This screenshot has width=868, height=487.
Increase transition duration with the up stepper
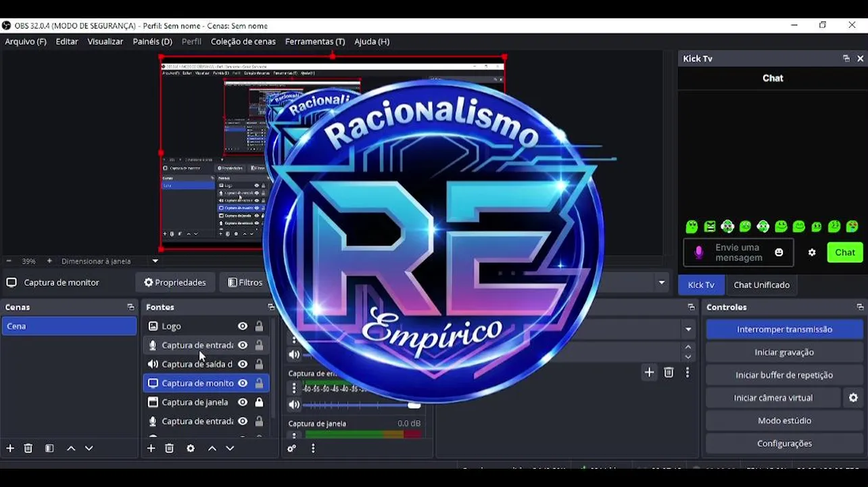click(688, 348)
